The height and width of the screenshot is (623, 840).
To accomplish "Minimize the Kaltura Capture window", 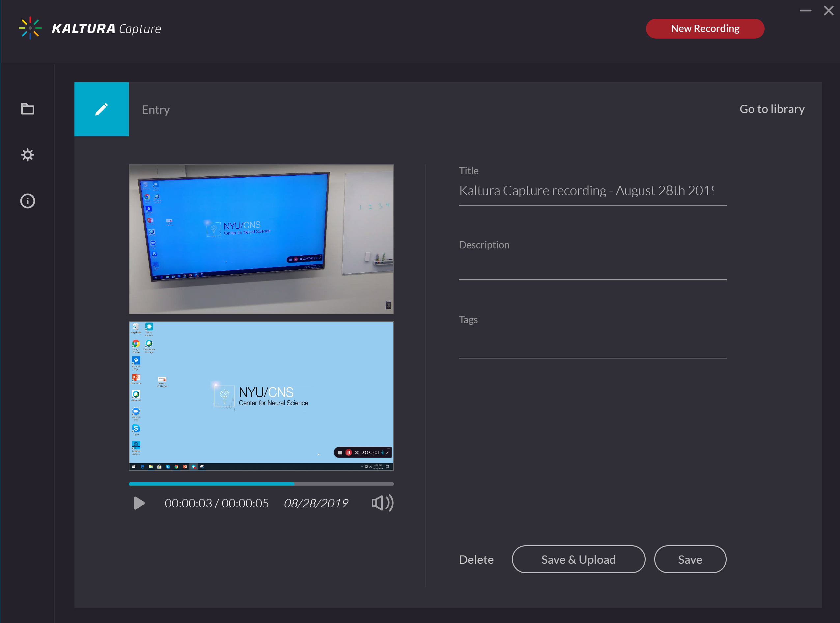I will tap(805, 11).
